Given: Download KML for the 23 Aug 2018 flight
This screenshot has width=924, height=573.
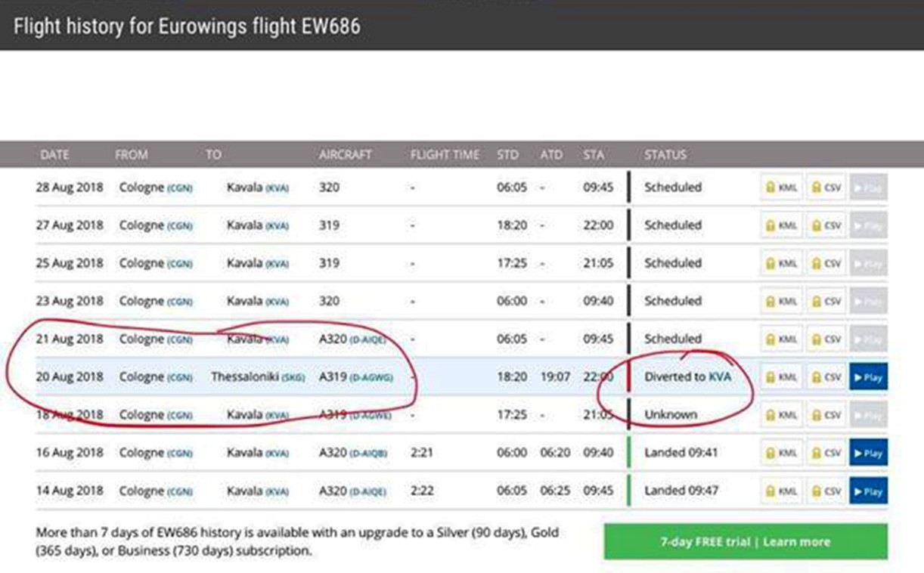Looking at the screenshot, I should (x=781, y=301).
